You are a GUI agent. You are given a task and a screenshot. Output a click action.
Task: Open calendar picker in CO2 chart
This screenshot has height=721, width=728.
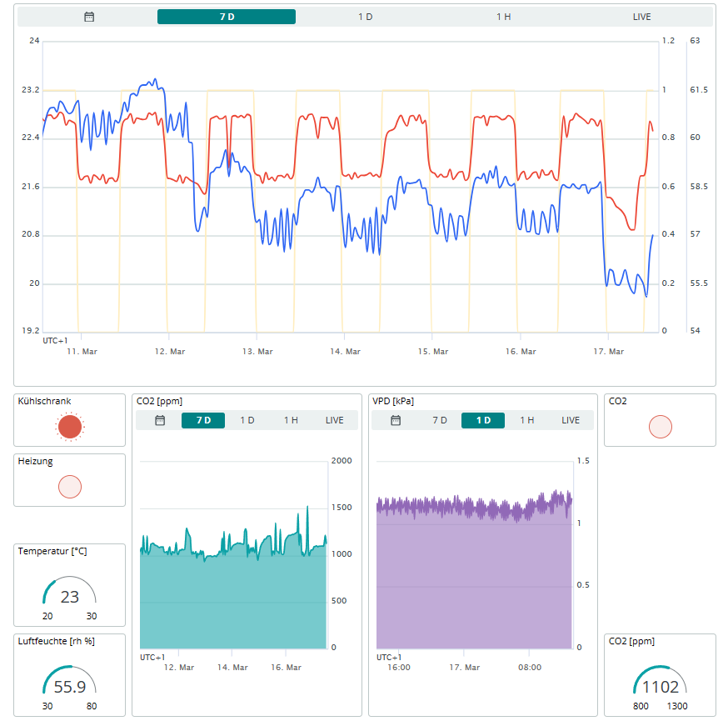[161, 420]
